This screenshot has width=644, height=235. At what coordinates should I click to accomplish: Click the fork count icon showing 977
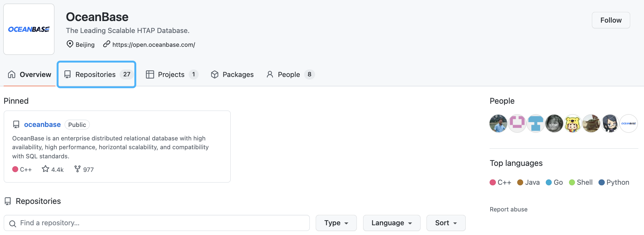(78, 169)
